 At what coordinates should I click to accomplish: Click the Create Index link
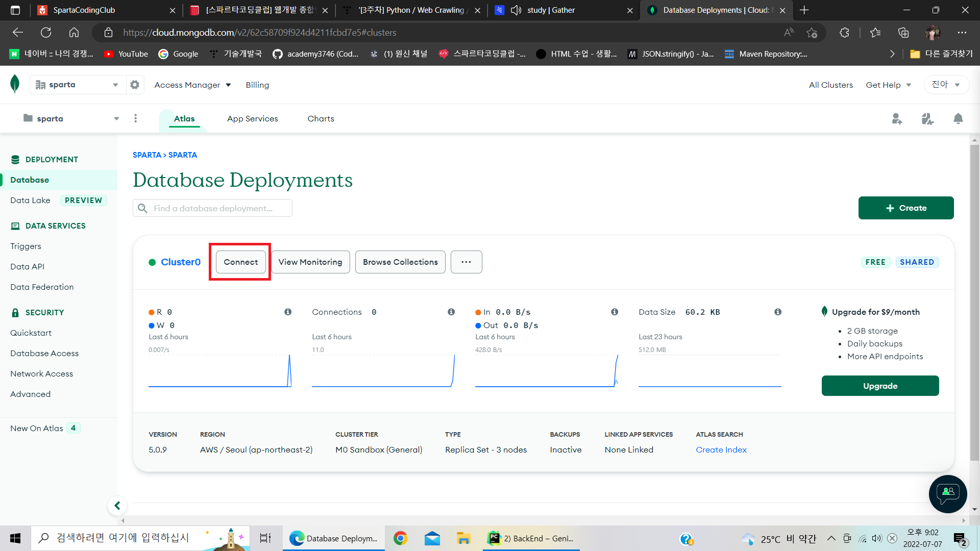[x=721, y=449]
